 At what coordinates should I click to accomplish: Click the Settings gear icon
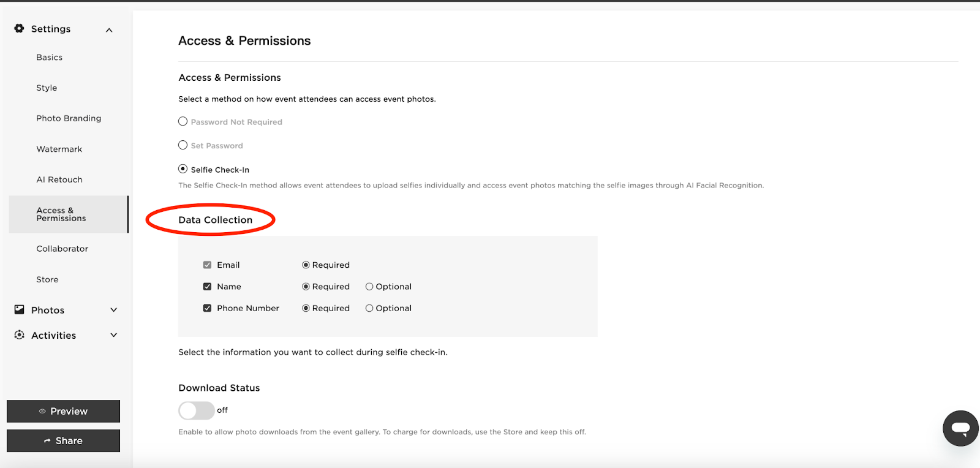click(19, 28)
